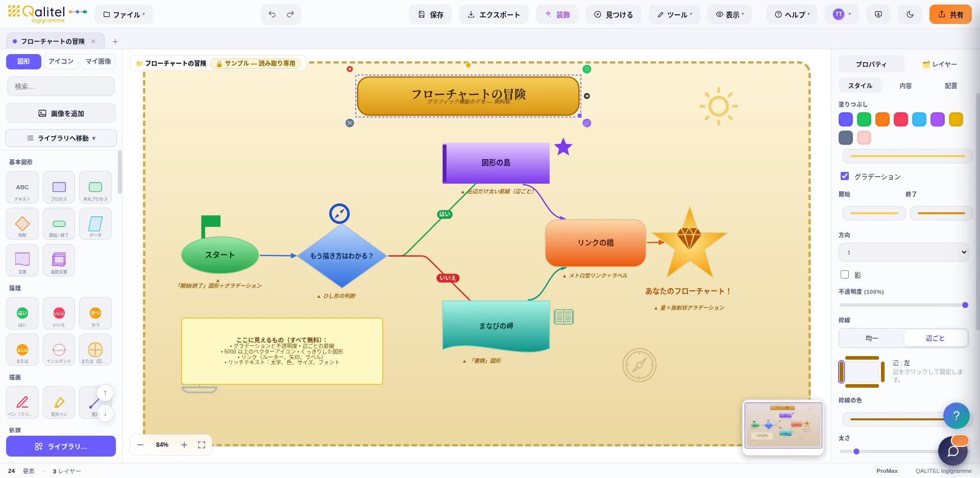Open the chat bubble widget
This screenshot has width=980, height=478.
click(953, 451)
